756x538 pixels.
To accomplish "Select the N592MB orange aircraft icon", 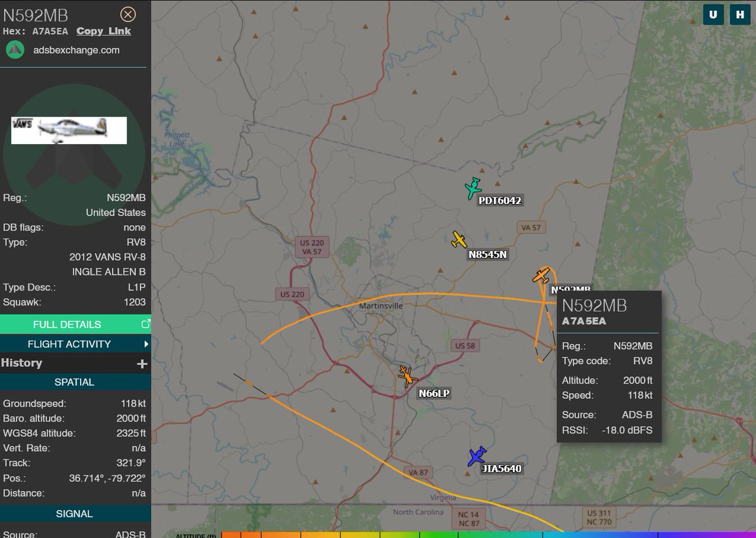I will click(x=541, y=275).
